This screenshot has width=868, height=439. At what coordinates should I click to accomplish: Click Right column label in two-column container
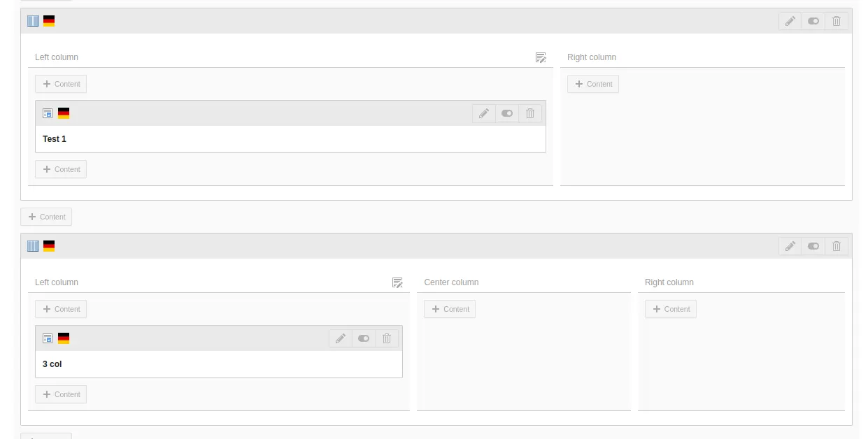pyautogui.click(x=592, y=57)
